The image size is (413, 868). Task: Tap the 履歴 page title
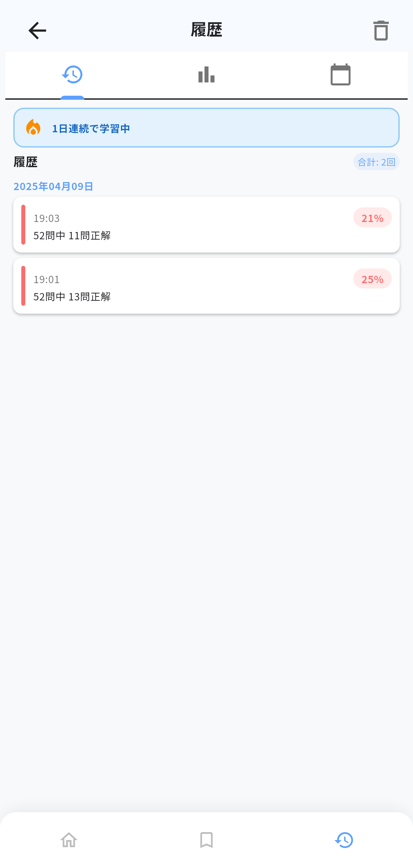206,30
